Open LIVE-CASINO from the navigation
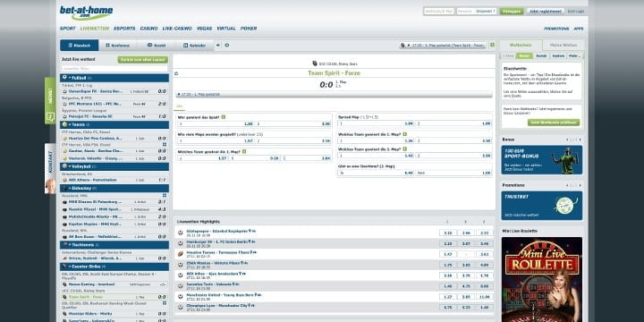The width and height of the screenshot is (644, 322). tap(177, 29)
